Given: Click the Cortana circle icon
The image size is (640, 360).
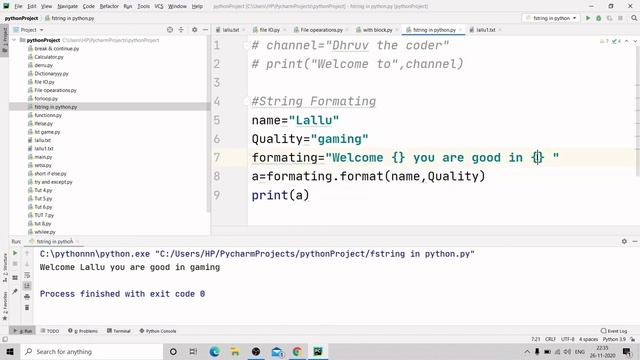Looking at the screenshot, I should 173,351.
